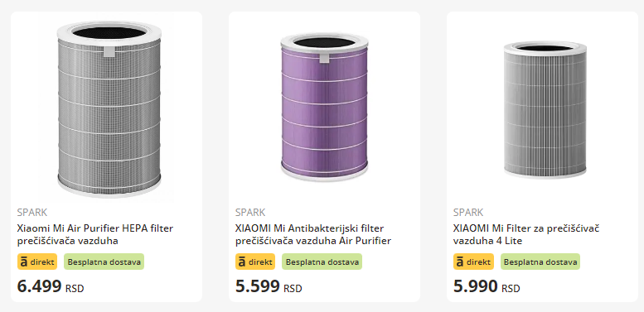Image resolution: width=644 pixels, height=312 pixels.
Task: Open the gray HEPA filter product image
Action: pos(109,109)
